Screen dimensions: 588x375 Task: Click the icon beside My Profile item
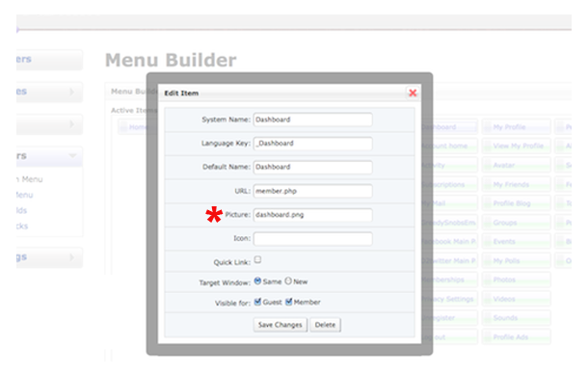pos(487,127)
